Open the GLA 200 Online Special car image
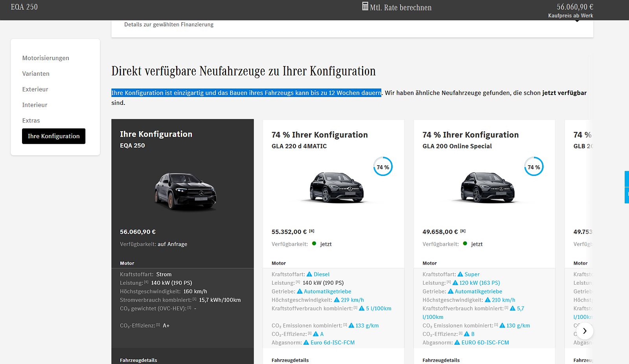 [x=487, y=187]
